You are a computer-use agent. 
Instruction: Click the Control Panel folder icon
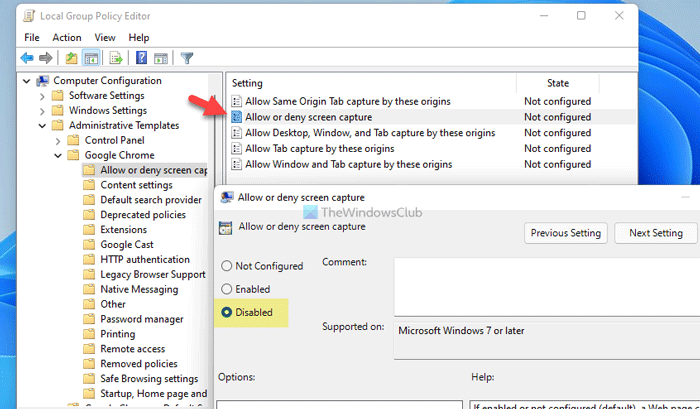[x=73, y=140]
